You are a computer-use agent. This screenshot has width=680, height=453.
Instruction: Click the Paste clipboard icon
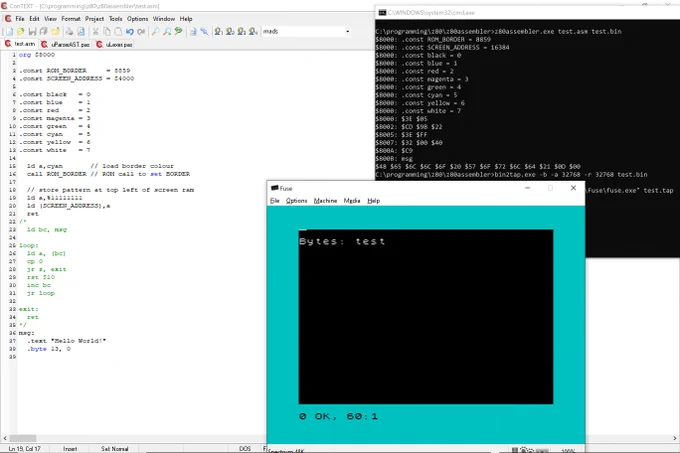(x=118, y=32)
